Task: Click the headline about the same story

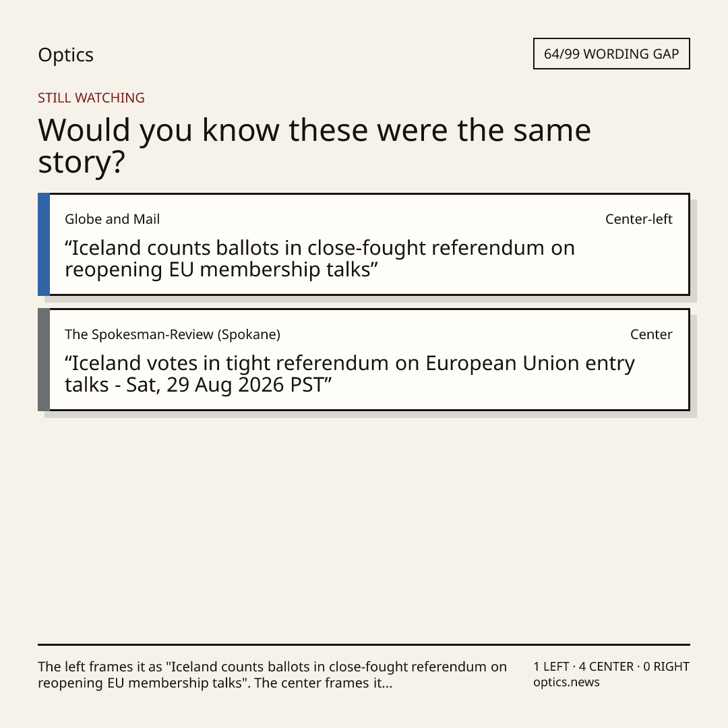Action: click(314, 146)
